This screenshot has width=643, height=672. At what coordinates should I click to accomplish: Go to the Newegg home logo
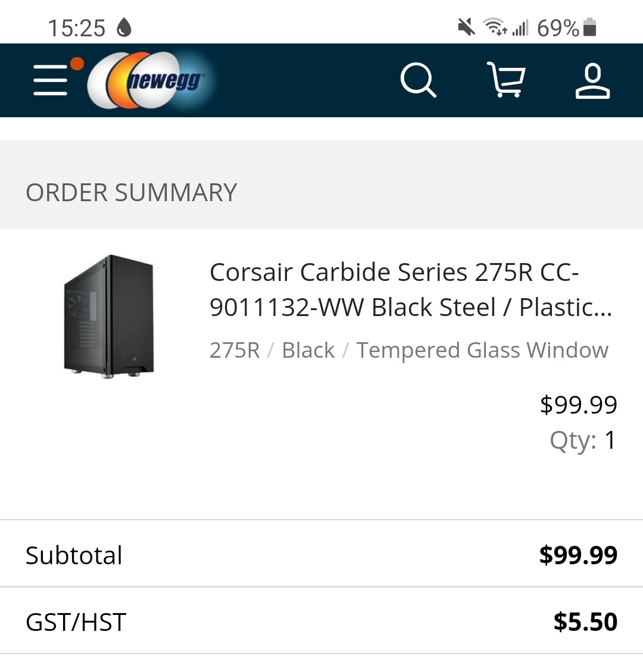click(x=152, y=80)
